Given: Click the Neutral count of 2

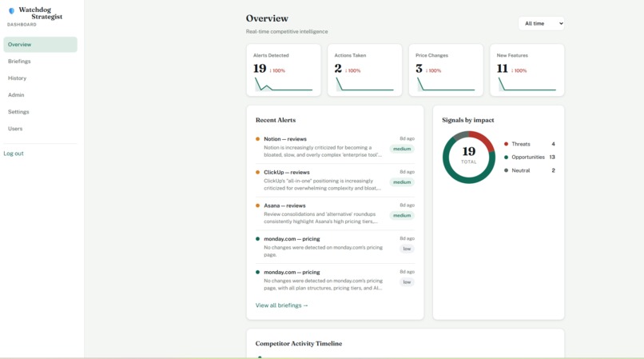Looking at the screenshot, I should click(553, 170).
